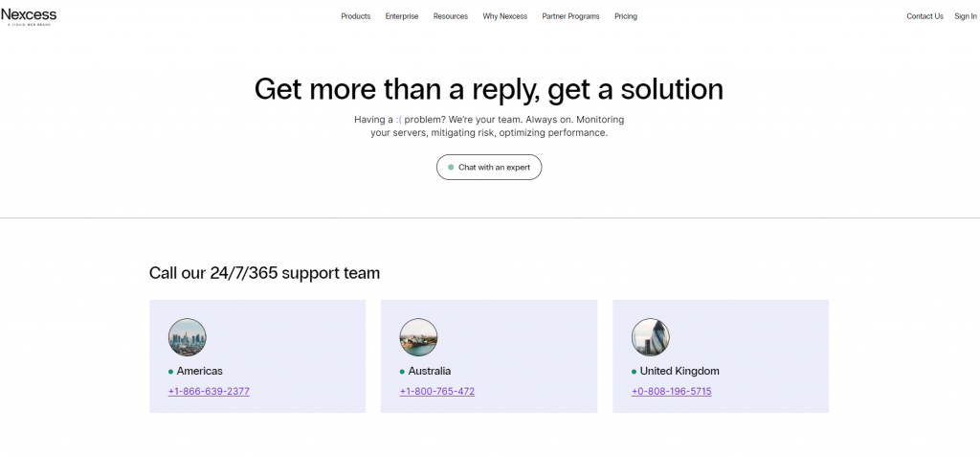This screenshot has width=980, height=457.
Task: Click the Australia city thumbnail
Action: (418, 337)
